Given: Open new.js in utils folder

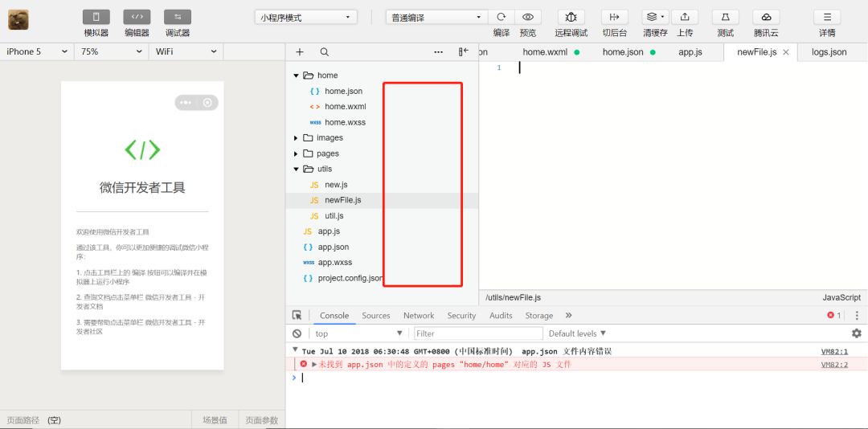Looking at the screenshot, I should click(336, 184).
